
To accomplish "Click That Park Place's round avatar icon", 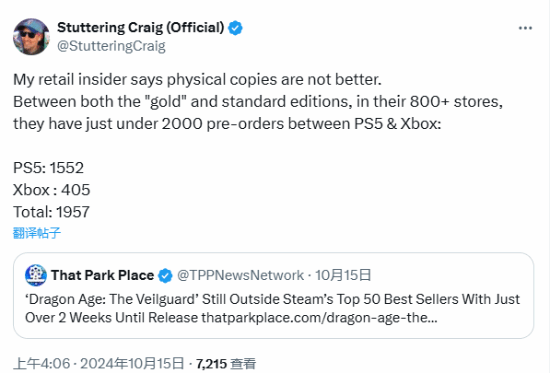I will (x=36, y=275).
